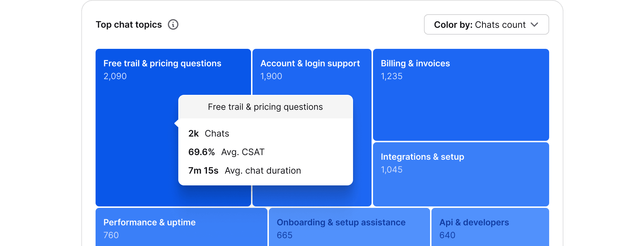
Task: Click the 1,900 count in Account & login support
Action: (271, 76)
